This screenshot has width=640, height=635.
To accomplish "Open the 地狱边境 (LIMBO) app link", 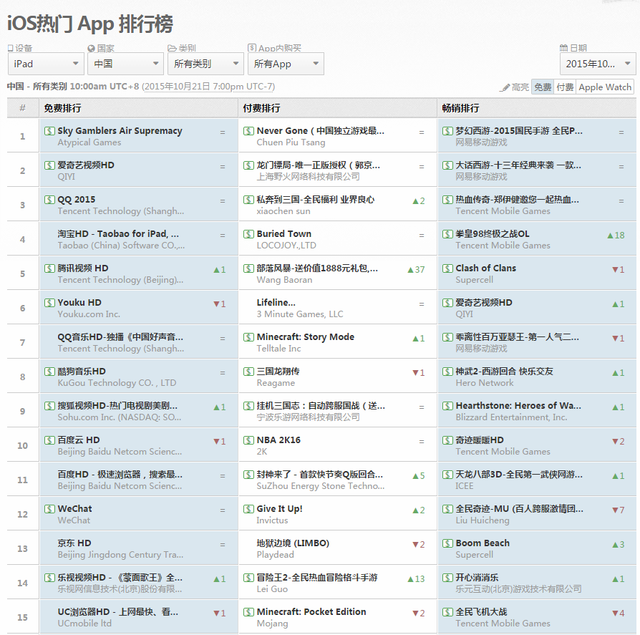I will coord(293,543).
